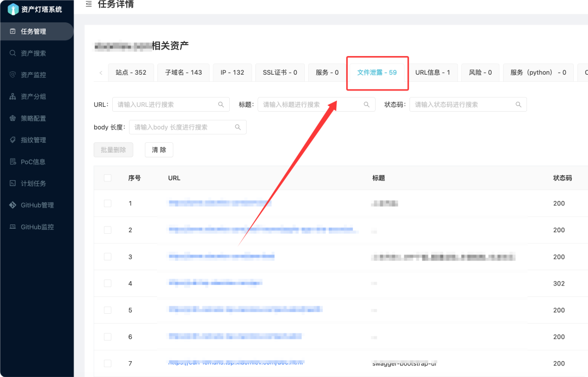Click the 计划任务 icon in sidebar

[13, 184]
